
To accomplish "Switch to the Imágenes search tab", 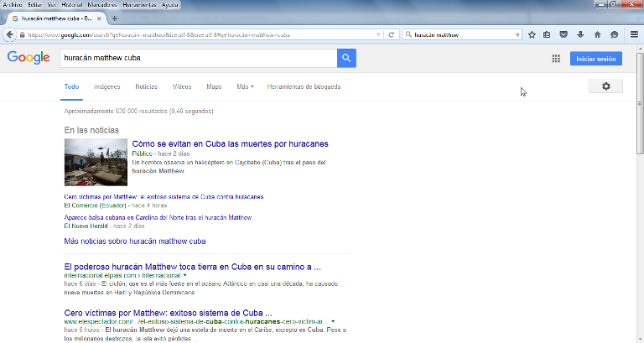I will pyautogui.click(x=106, y=86).
